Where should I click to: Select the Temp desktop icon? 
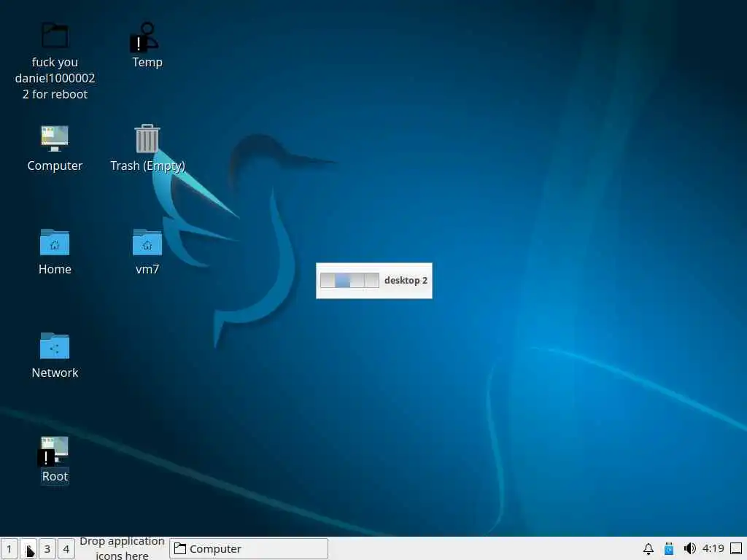[145, 37]
